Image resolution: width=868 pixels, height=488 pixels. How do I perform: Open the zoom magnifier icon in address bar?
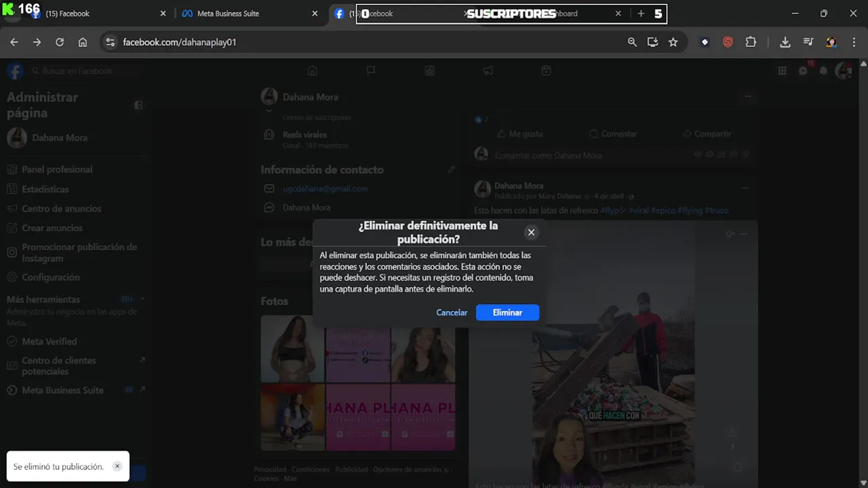click(632, 42)
